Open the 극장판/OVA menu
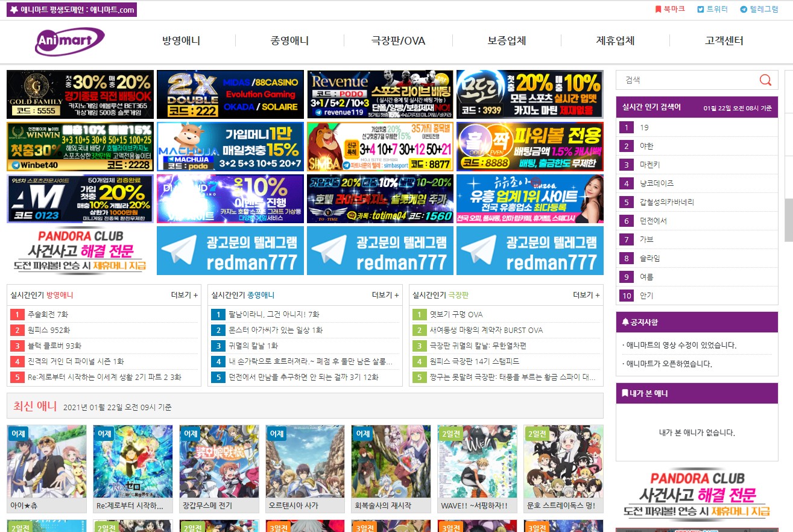This screenshot has width=793, height=532. click(398, 41)
